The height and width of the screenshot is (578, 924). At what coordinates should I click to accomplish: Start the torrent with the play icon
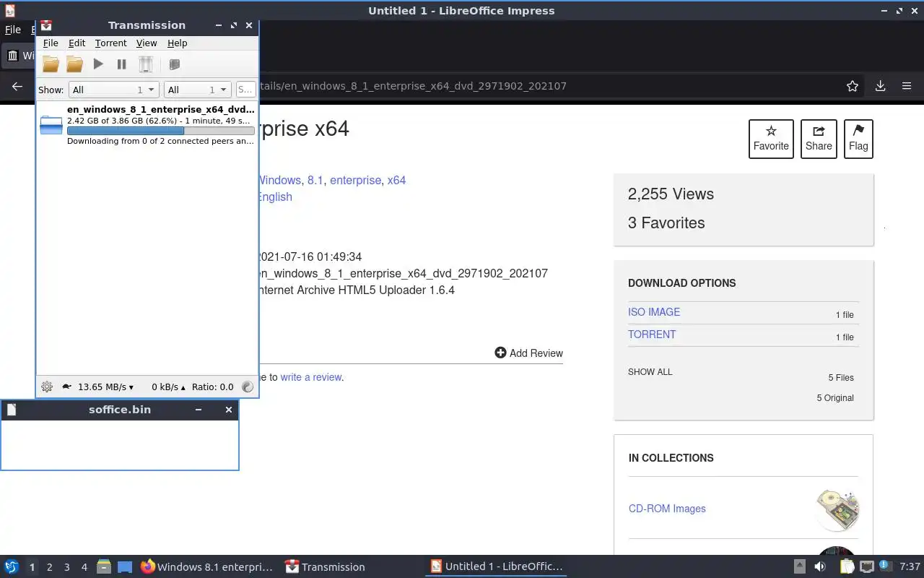[x=98, y=64]
